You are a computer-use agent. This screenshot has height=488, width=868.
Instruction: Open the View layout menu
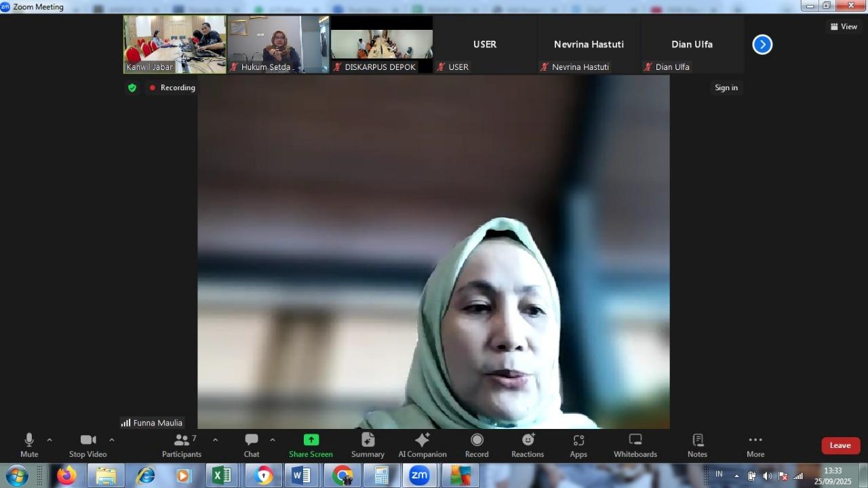click(844, 26)
